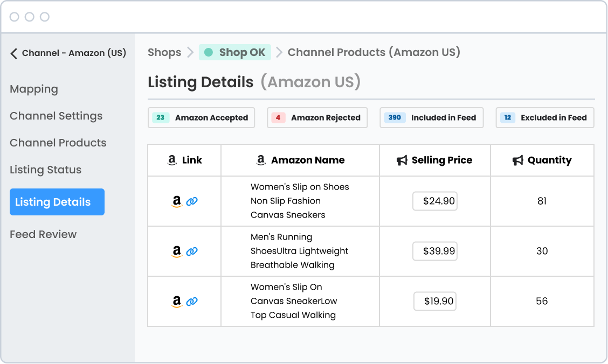Open the Amazon icon for Women's Slip on Shoes row
608x364 pixels.
click(x=177, y=201)
